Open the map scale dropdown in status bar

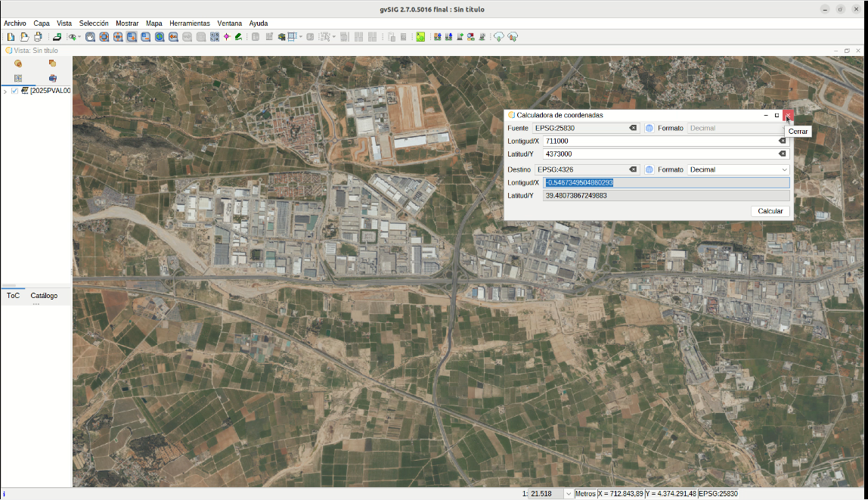coord(568,494)
